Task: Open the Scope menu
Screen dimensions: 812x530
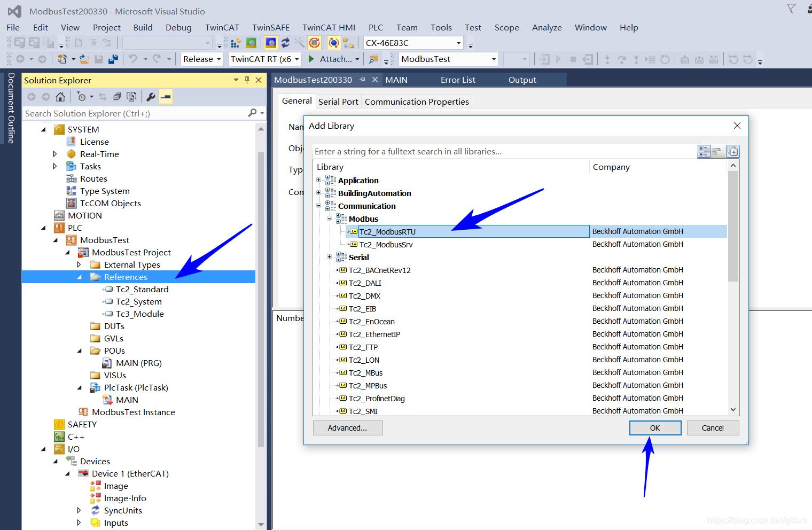Action: [x=506, y=27]
